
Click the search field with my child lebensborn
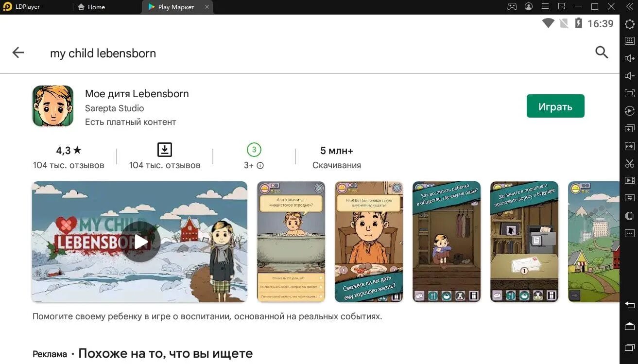(103, 53)
